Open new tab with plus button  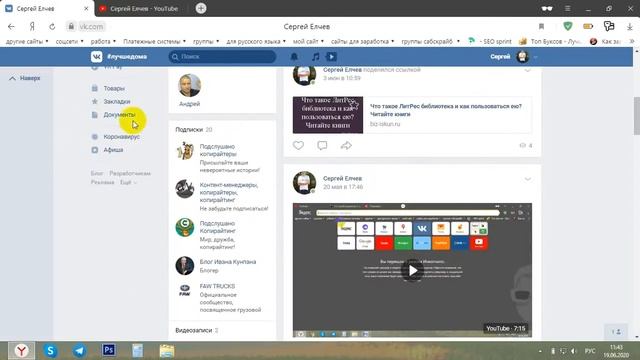[x=201, y=8]
